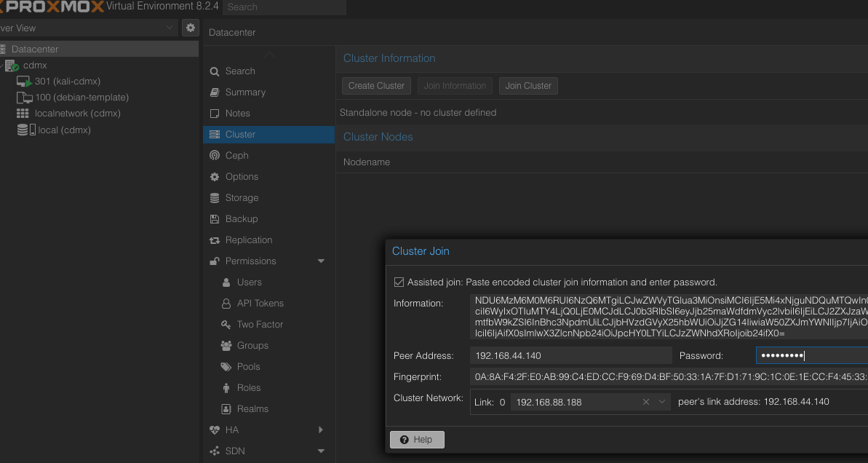
Task: Click the Create Cluster button
Action: (376, 86)
